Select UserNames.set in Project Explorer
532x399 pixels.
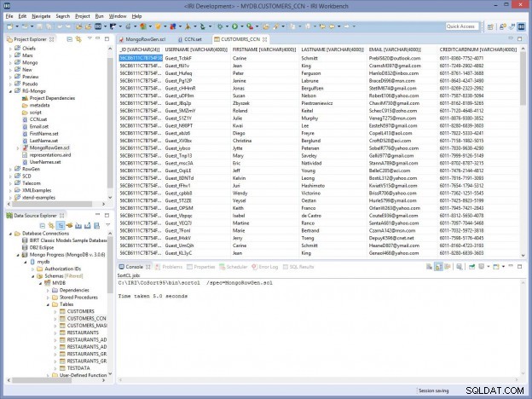(x=45, y=162)
